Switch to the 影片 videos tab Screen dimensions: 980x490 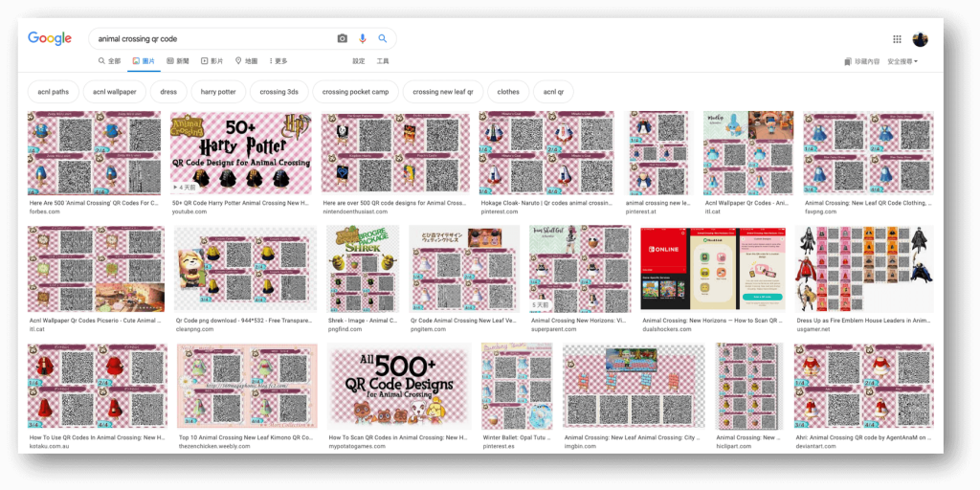pos(212,61)
